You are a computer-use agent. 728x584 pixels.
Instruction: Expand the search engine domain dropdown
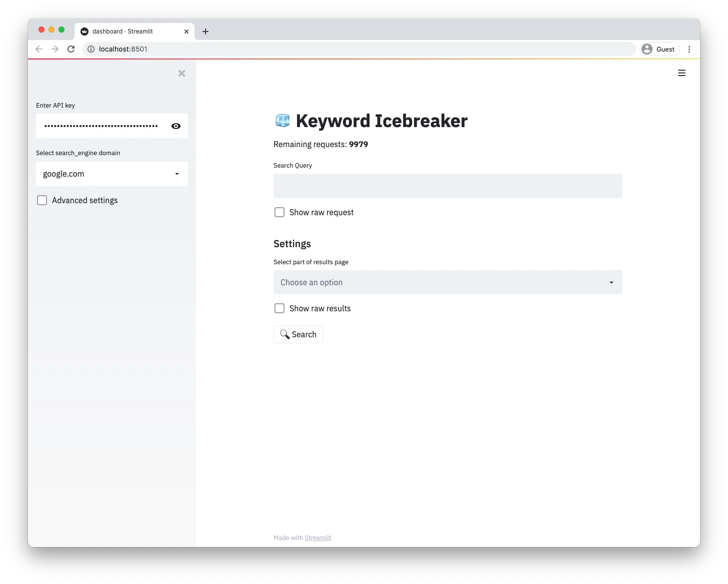coord(112,174)
